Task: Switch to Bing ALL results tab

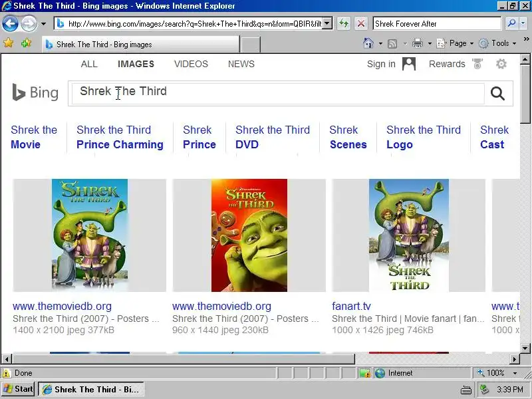Action: pos(89,64)
